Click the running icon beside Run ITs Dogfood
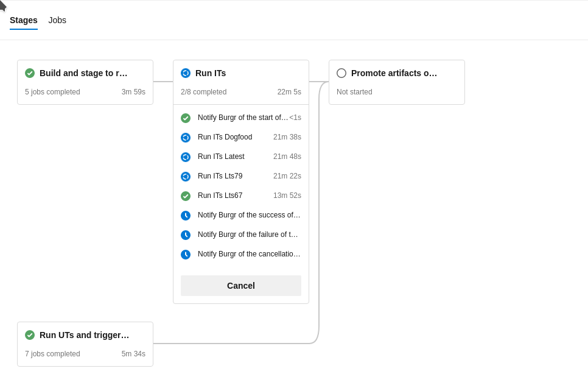The height and width of the screenshot is (374, 588). tap(186, 137)
